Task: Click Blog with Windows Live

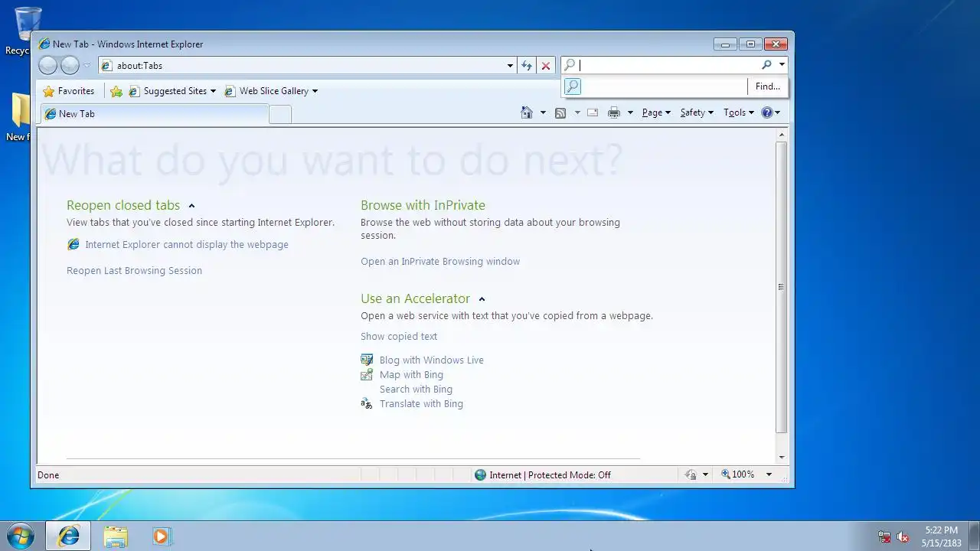Action: click(432, 360)
